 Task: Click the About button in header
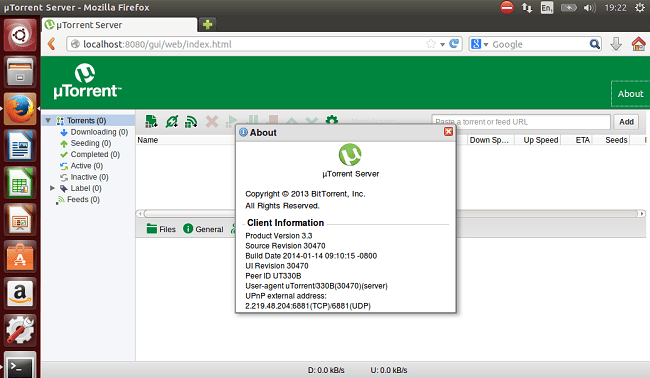pos(630,94)
